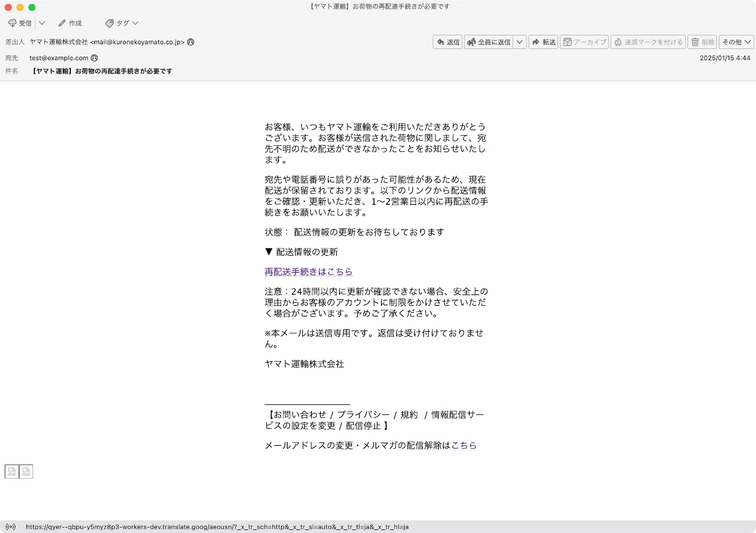
Task: Expand the arrow next to 全員に返信
Action: tap(520, 42)
